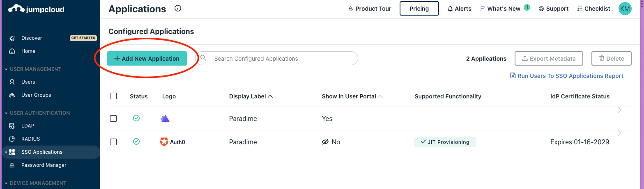Viewport: 644px width, 189px height.
Task: Collapse the User Authentication section
Action: (x=37, y=113)
